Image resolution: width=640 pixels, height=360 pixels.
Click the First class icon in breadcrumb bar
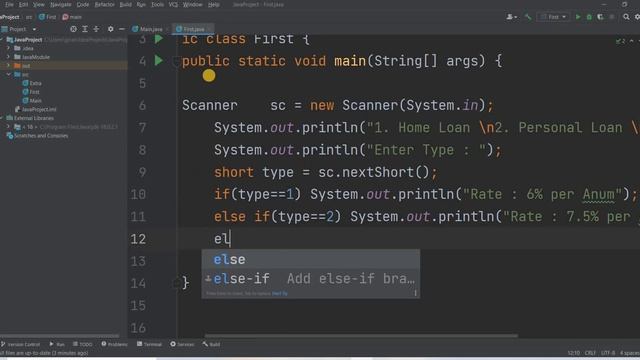point(42,17)
